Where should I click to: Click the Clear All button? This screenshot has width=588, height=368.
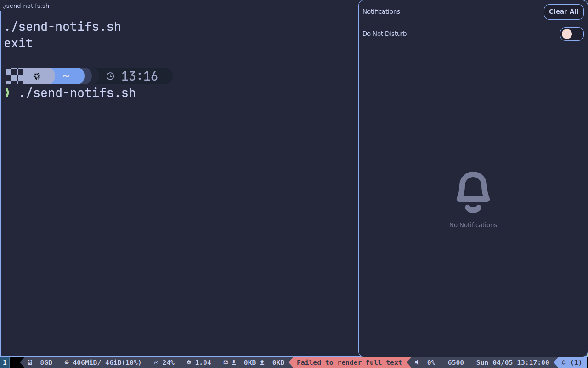[x=564, y=12]
